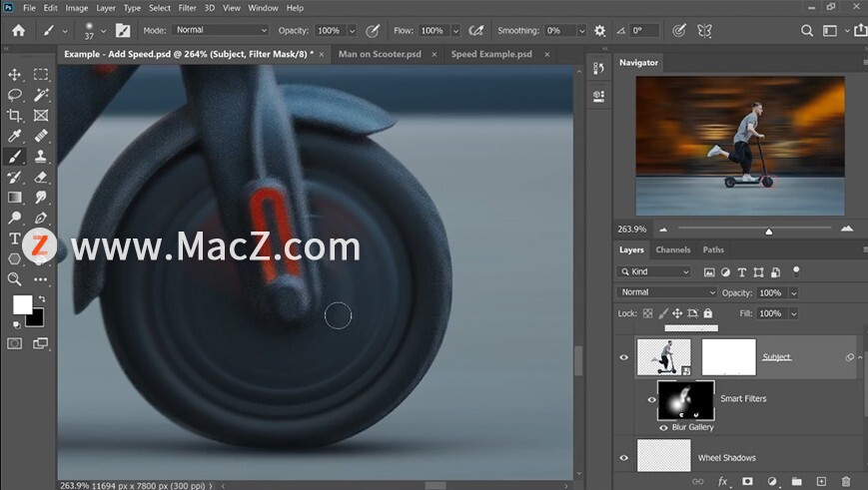Click the delete layer trash icon
Screen dimensions: 868x490
[845, 481]
